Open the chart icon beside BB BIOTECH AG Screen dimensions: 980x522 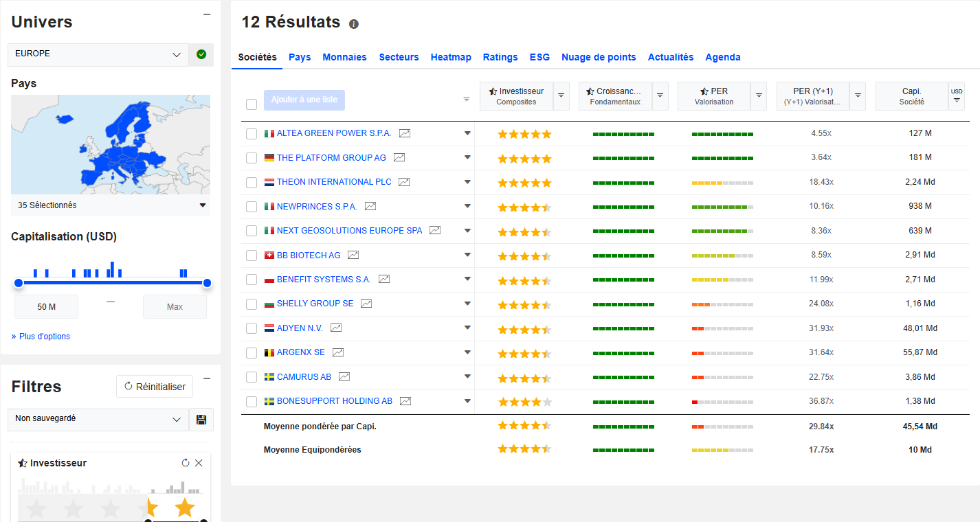353,255
